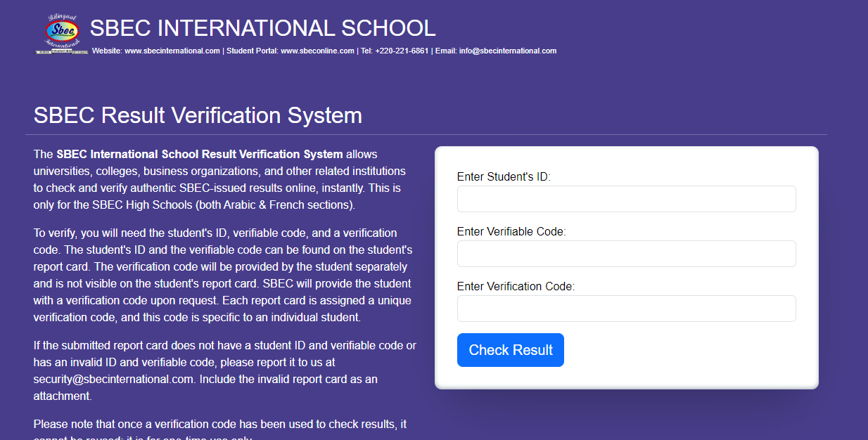868x440 pixels.
Task: Open the www.sbecinternational.com website address
Action: click(x=172, y=51)
